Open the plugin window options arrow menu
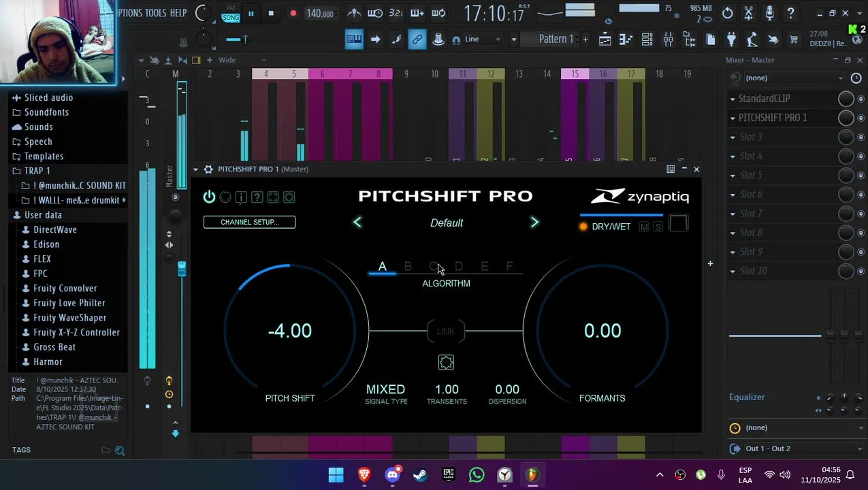The image size is (868, 490). [x=196, y=169]
